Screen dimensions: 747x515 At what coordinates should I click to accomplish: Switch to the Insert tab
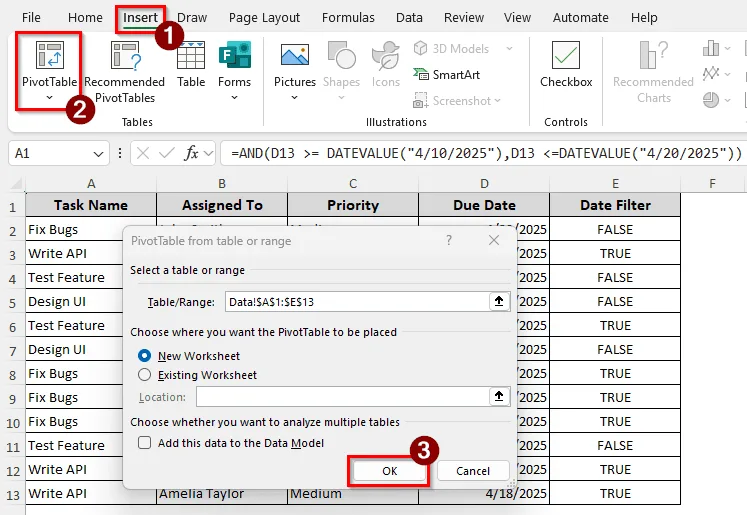(x=140, y=18)
